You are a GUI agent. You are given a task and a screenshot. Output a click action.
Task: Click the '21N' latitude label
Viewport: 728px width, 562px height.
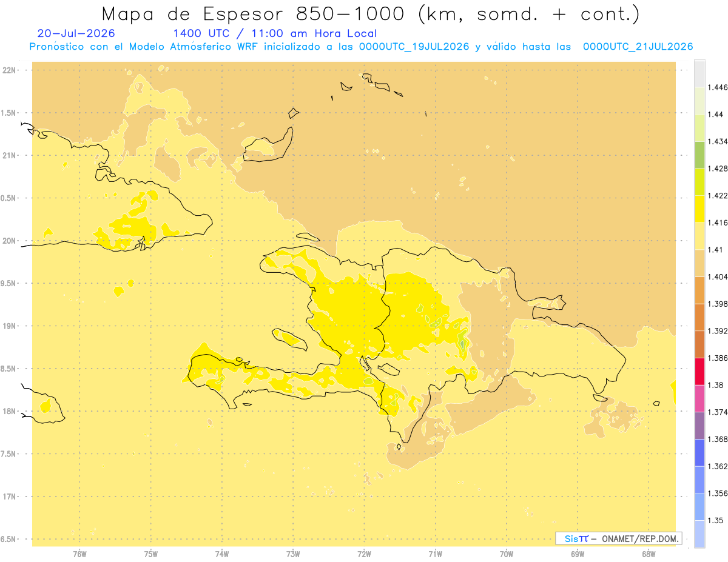9,156
